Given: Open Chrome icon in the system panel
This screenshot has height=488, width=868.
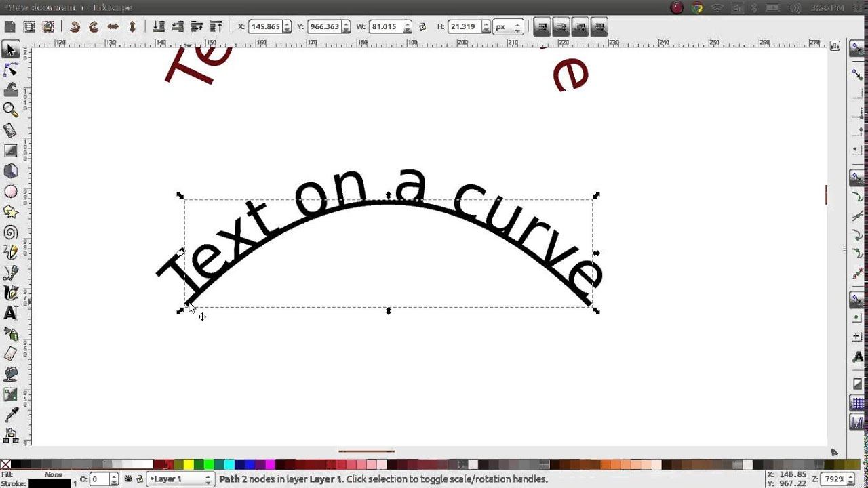Looking at the screenshot, I should point(696,7).
